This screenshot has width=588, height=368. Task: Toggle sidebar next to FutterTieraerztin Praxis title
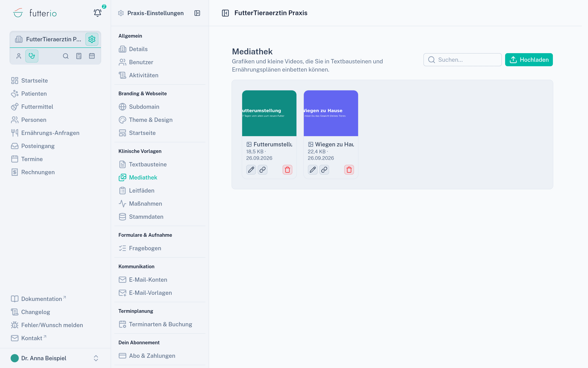click(225, 13)
